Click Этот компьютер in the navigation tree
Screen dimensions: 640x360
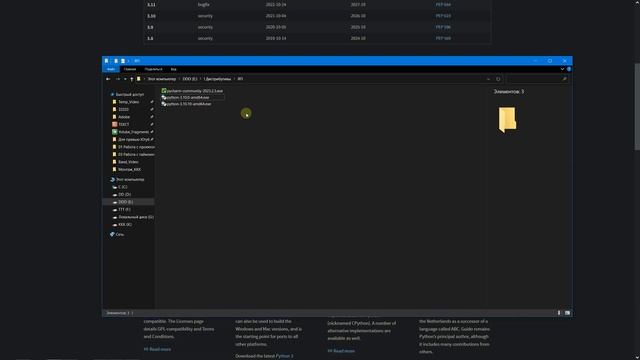[130, 179]
